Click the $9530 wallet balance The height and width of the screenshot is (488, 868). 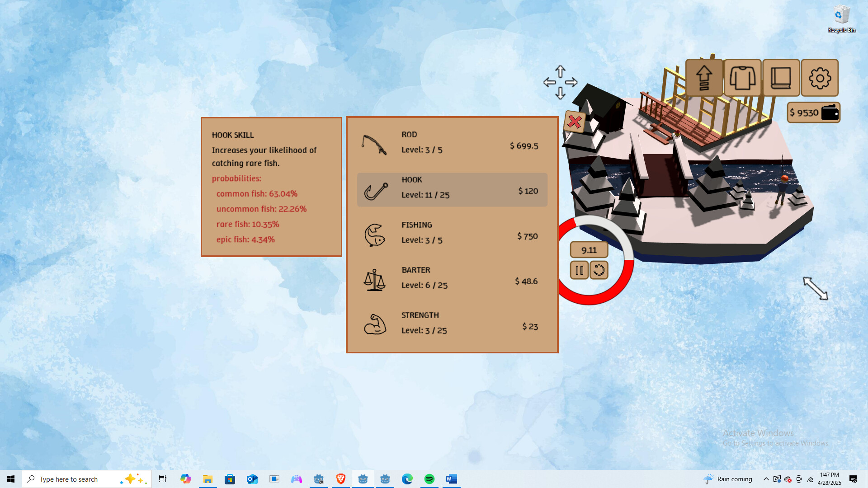(813, 113)
